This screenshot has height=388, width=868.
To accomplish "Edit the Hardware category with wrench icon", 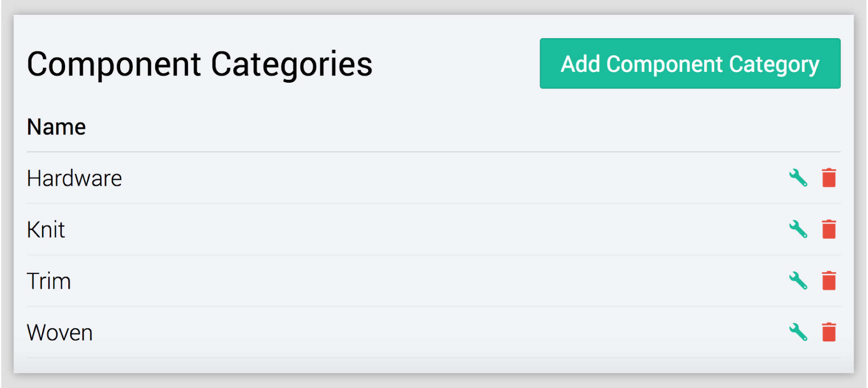I will click(x=798, y=178).
